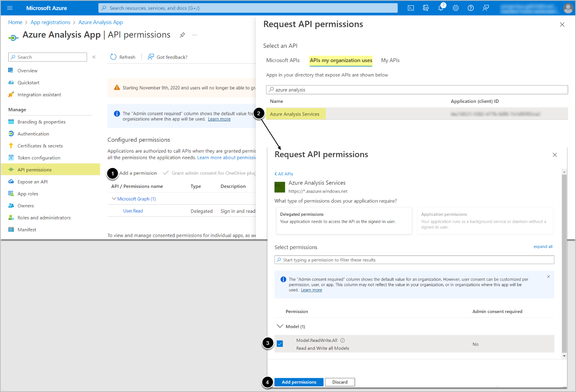The width and height of the screenshot is (576, 392).
Task: Pin the API permissions page
Action: (x=182, y=35)
